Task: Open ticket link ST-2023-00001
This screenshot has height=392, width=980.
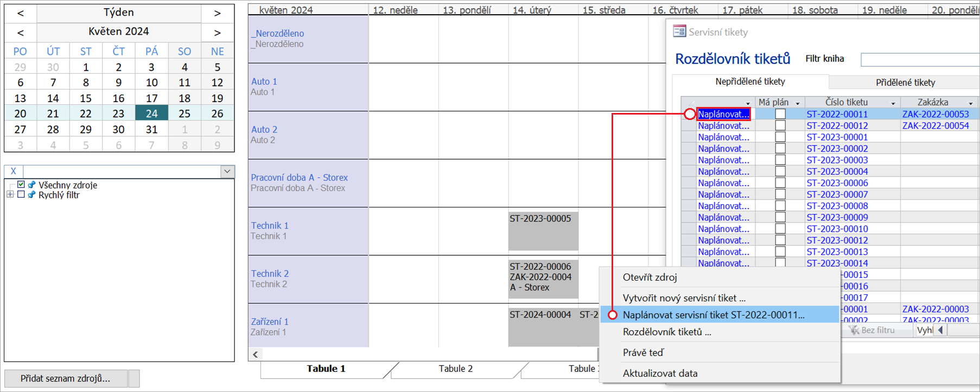Action: pyautogui.click(x=837, y=137)
